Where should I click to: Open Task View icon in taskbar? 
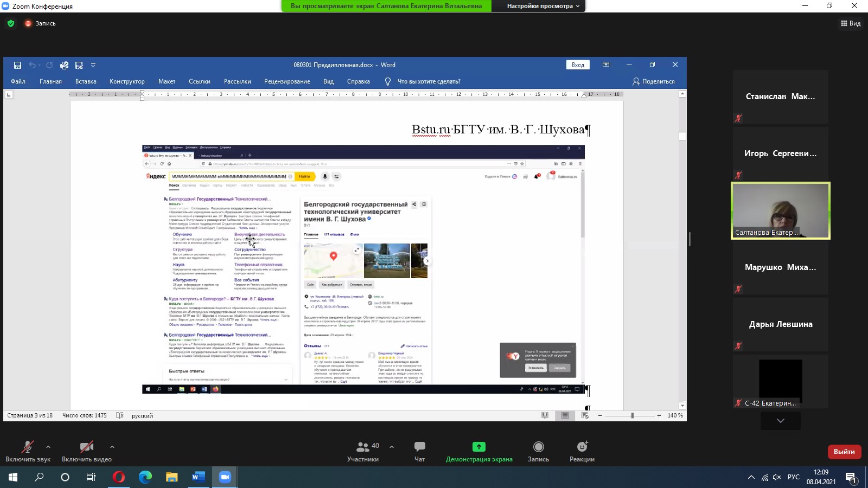(x=91, y=477)
